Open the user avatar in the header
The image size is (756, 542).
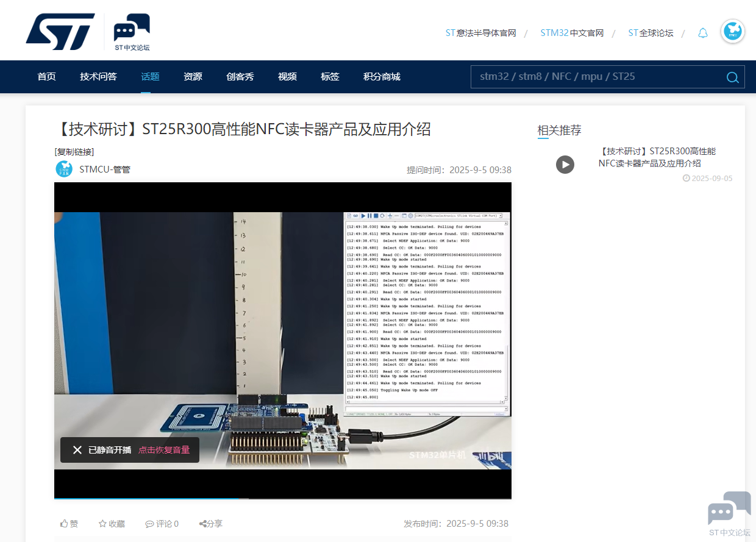click(732, 32)
